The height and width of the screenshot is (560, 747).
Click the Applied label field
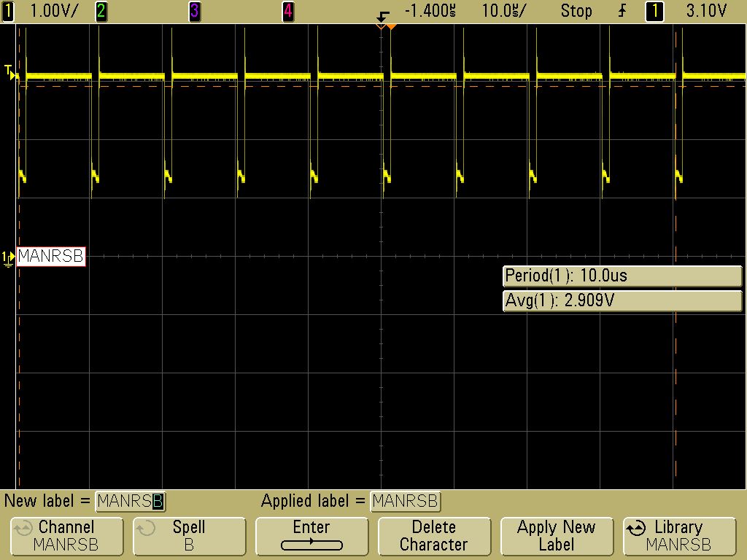(405, 502)
